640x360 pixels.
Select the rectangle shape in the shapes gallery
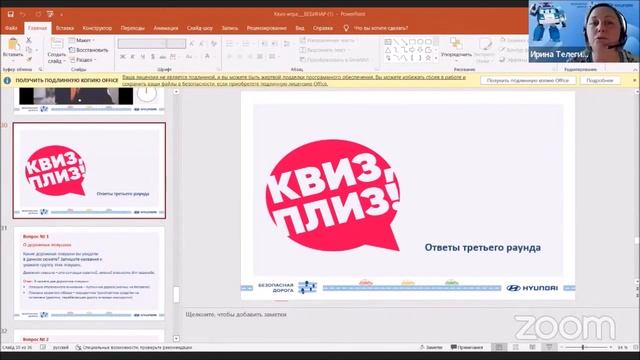(412, 42)
